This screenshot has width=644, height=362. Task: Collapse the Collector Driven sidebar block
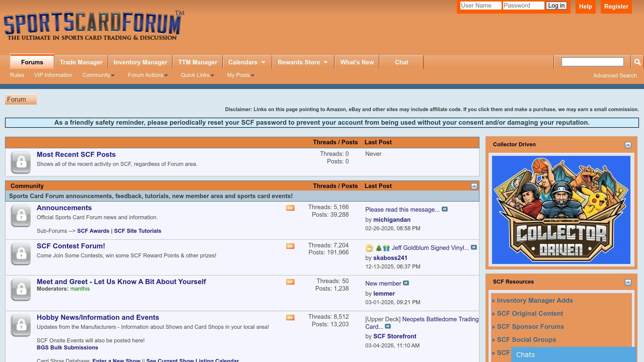(628, 145)
